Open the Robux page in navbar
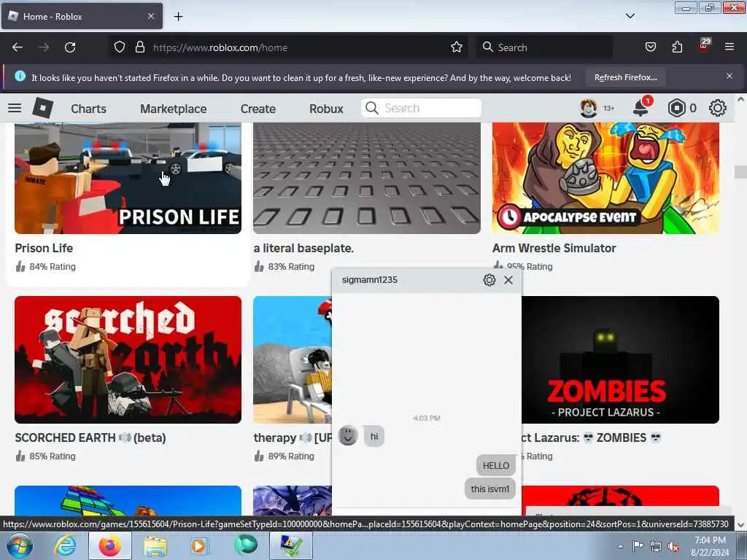Viewport: 747px width, 560px height. pos(326,109)
